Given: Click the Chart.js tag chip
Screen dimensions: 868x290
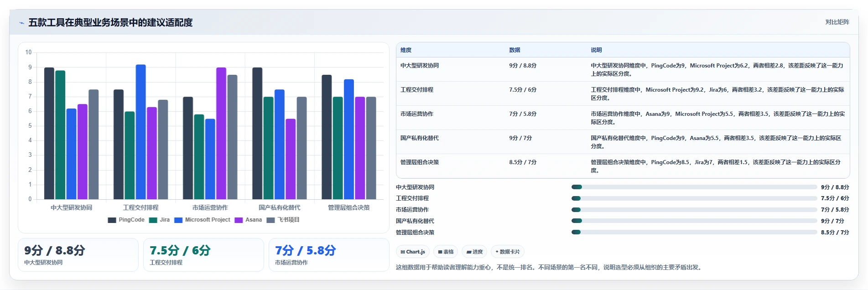Looking at the screenshot, I should coord(413,252).
